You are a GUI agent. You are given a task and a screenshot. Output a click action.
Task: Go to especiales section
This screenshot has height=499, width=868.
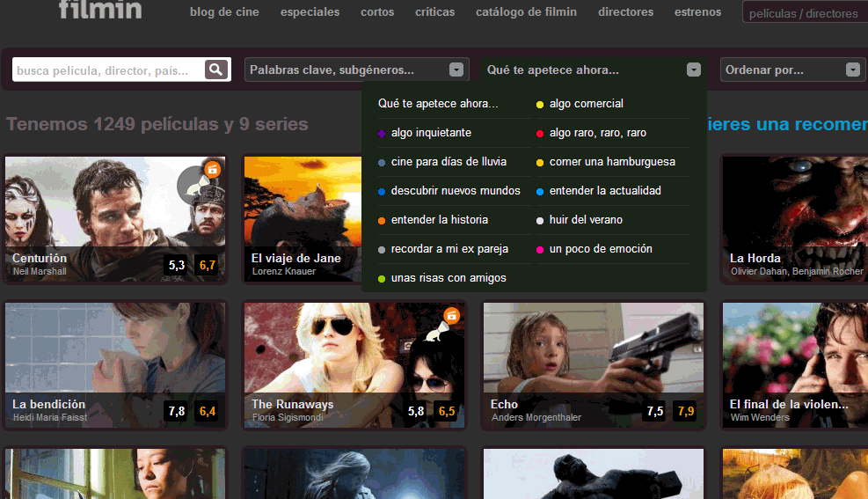(310, 11)
